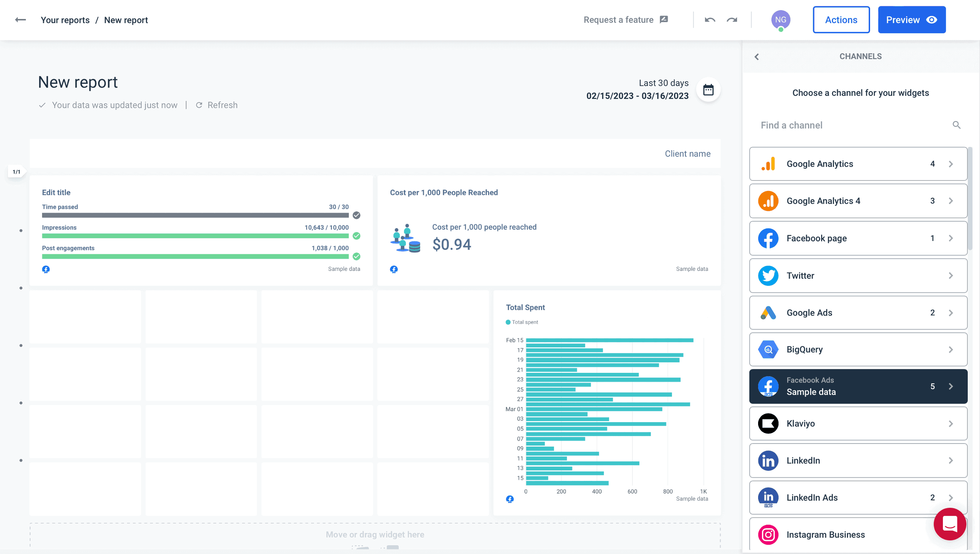The width and height of the screenshot is (980, 554).
Task: Click the Twitter channel icon
Action: click(769, 276)
